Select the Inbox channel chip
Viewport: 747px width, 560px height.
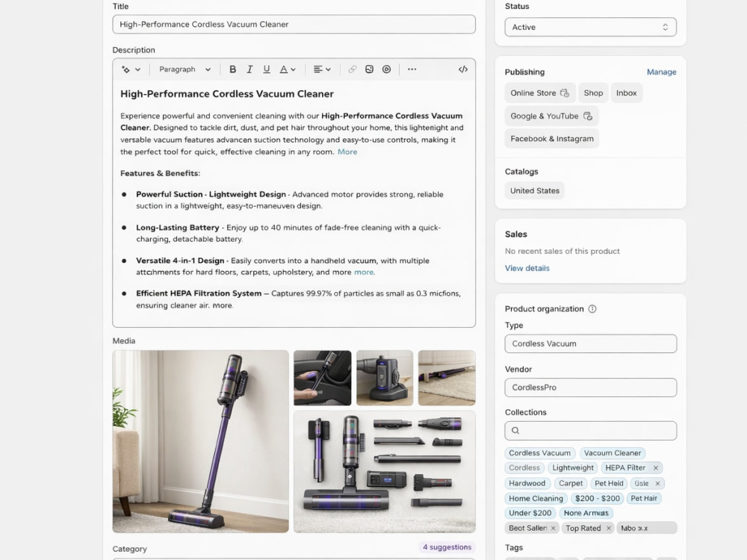[x=626, y=93]
